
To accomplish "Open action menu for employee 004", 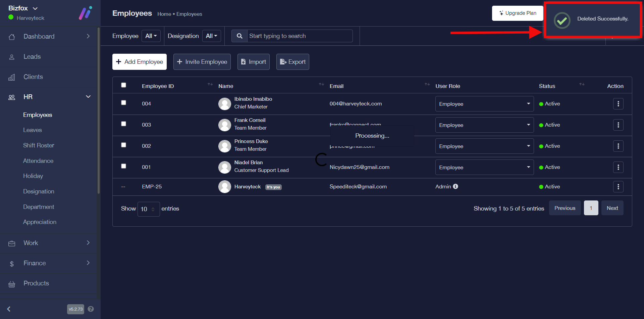I will coord(618,104).
